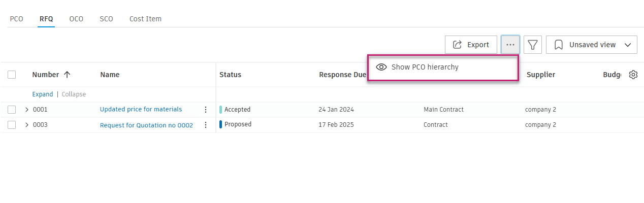Toggle the select-all rows checkbox
The image size is (644, 203).
12,75
